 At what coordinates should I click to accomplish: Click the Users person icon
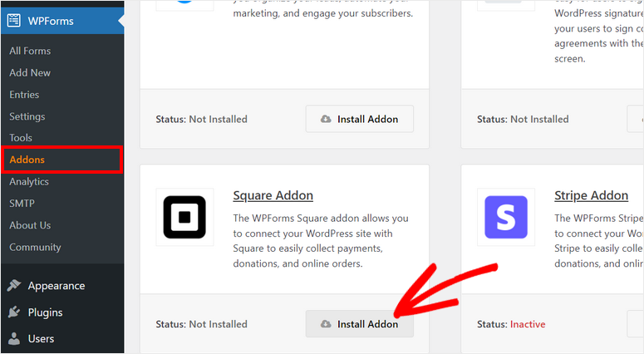[13, 338]
